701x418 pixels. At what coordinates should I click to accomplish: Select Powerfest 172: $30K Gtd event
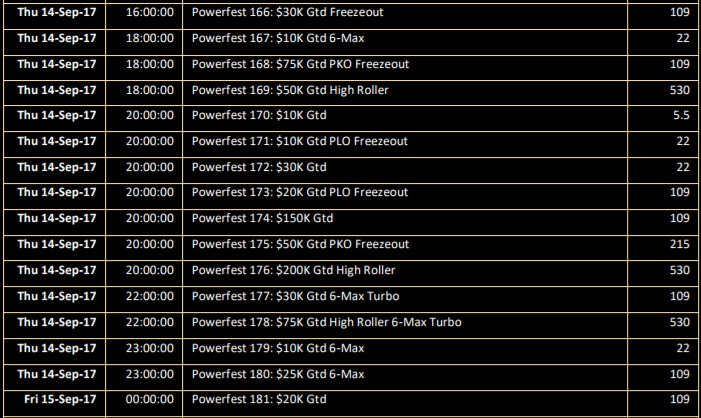pyautogui.click(x=259, y=167)
